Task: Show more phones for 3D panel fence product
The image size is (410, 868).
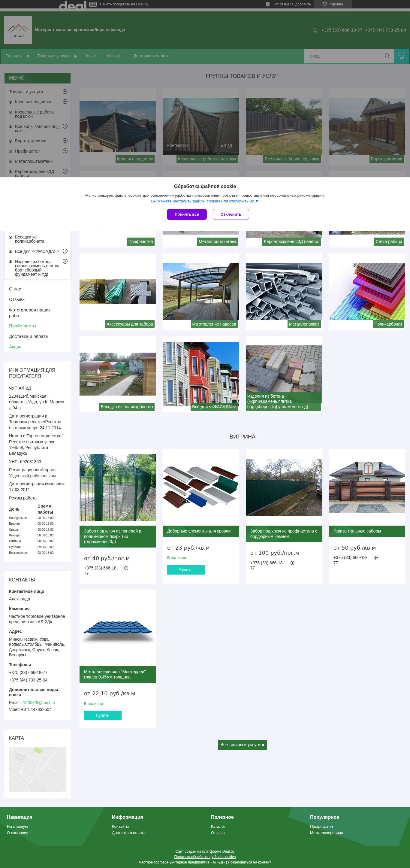Action: pos(126,568)
